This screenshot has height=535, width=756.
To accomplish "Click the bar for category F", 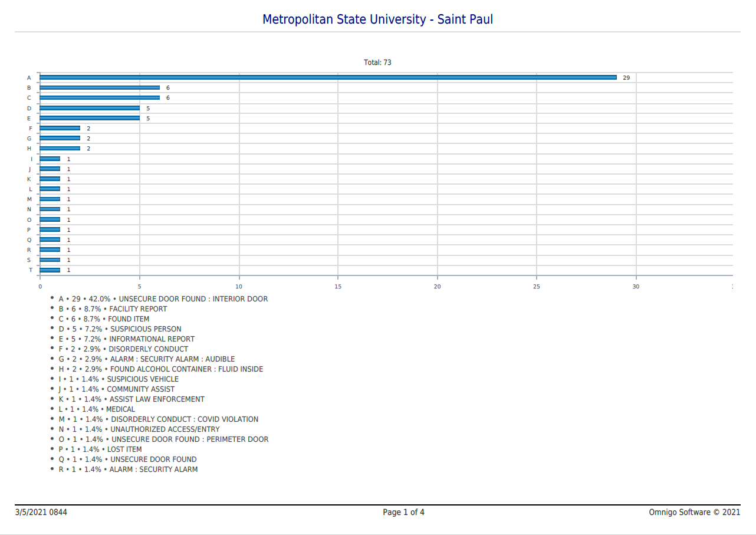I will pos(60,128).
